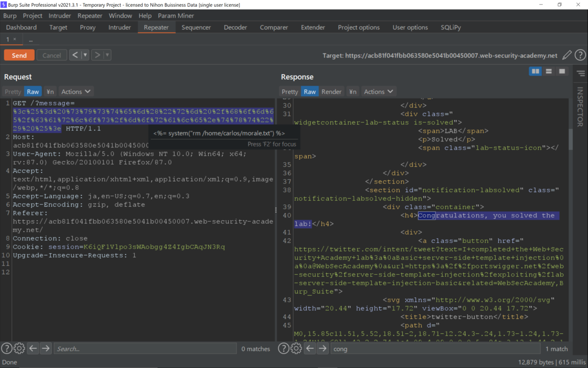This screenshot has height=368, width=588.
Task: Close Repeater tab 1
Action: [x=15, y=39]
